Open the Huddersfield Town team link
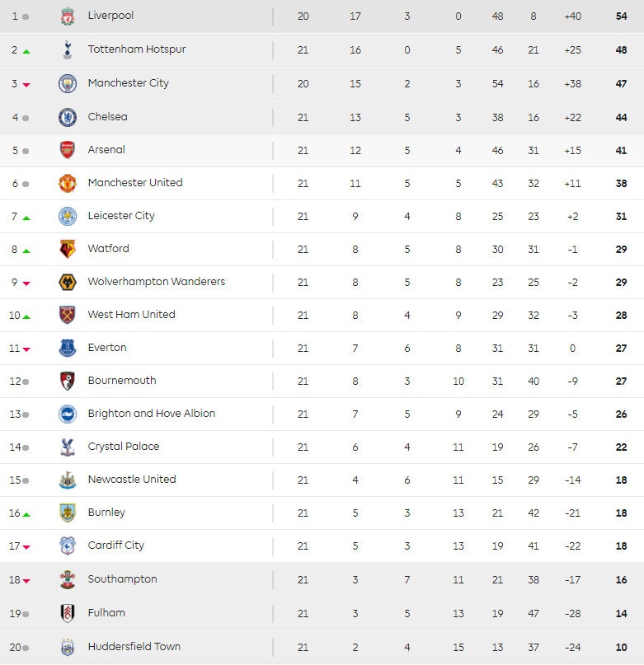Viewport: 644px width, 665px height. (134, 647)
